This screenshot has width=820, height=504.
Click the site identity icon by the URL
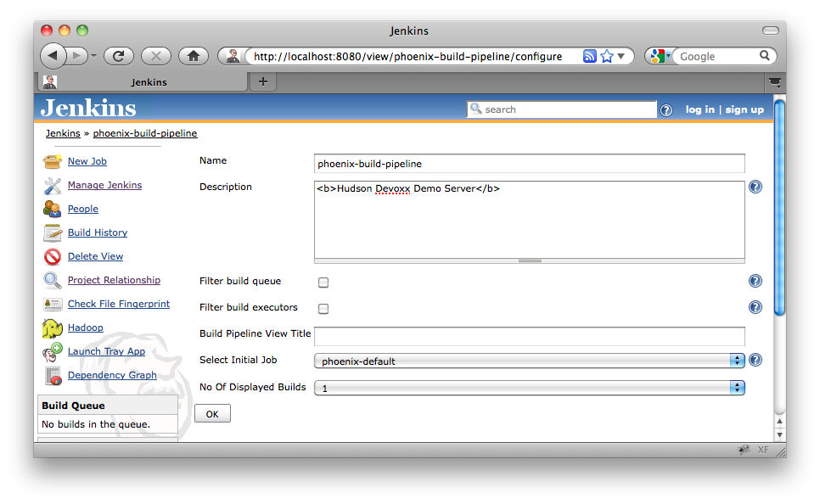coord(233,56)
